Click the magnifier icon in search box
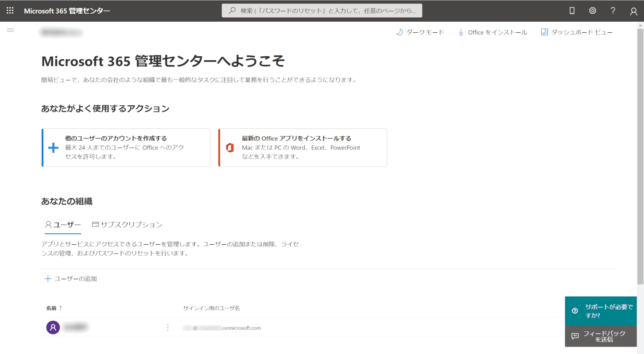The height and width of the screenshot is (354, 644). (232, 11)
